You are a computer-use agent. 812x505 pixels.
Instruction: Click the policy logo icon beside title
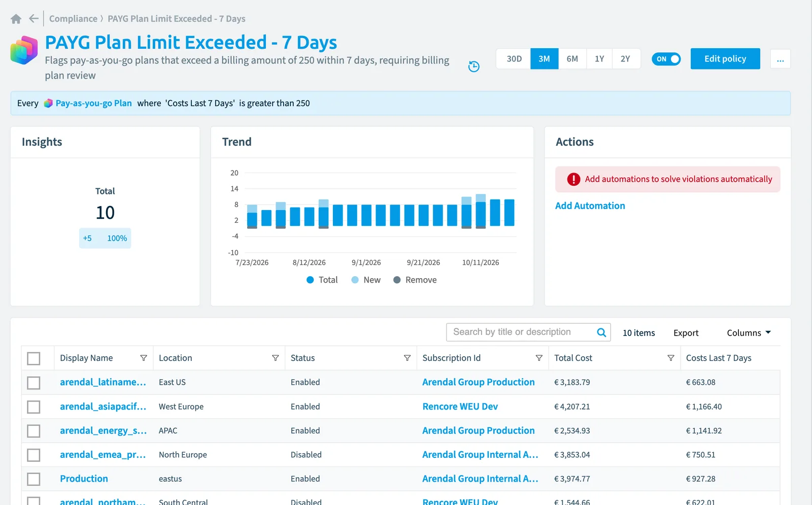click(x=24, y=50)
